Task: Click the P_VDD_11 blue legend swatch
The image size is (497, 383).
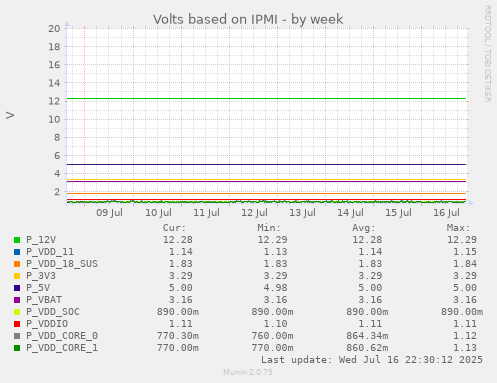Action: click(17, 252)
